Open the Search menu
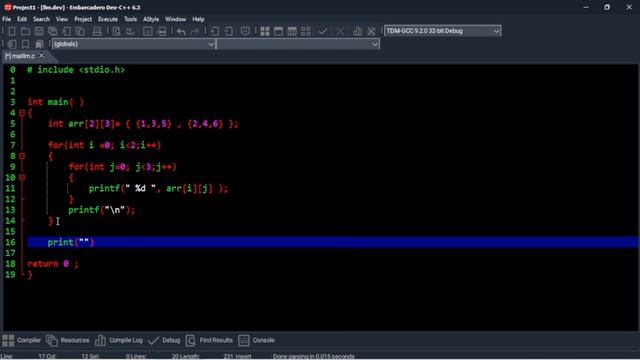Image resolution: width=640 pixels, height=360 pixels. pos(41,19)
